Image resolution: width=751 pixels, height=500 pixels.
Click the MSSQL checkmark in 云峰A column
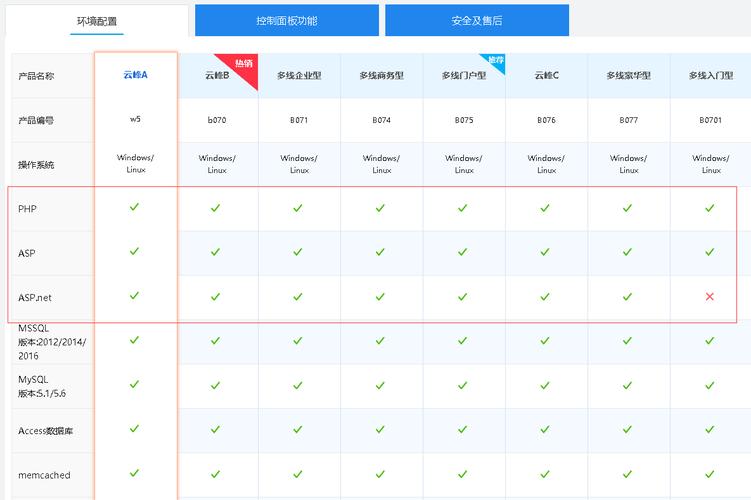coord(134,340)
